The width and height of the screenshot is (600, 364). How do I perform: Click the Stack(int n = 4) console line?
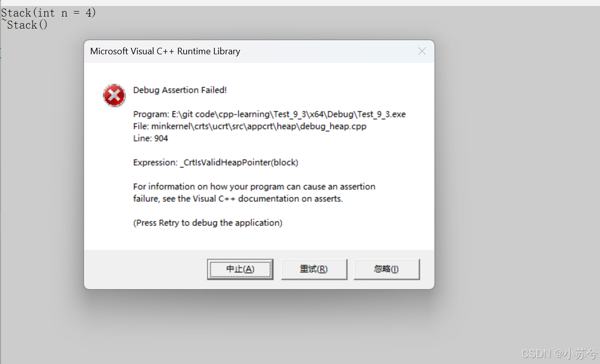point(49,13)
